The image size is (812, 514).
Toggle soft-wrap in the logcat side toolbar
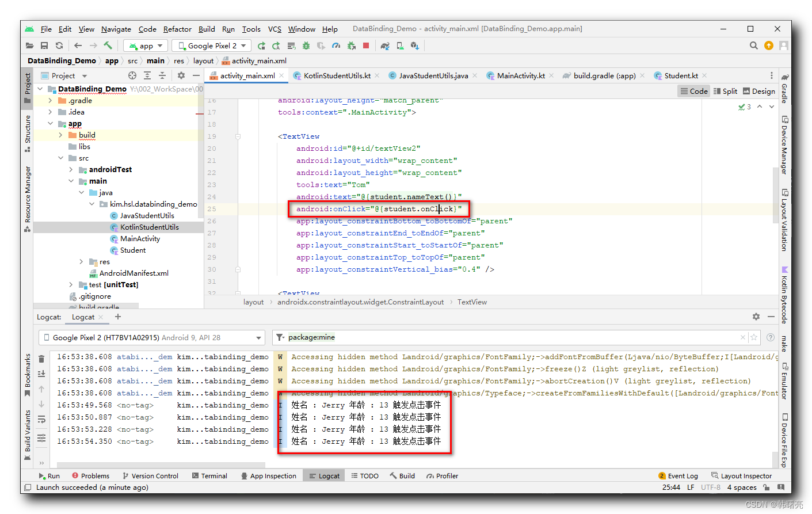[x=41, y=420]
